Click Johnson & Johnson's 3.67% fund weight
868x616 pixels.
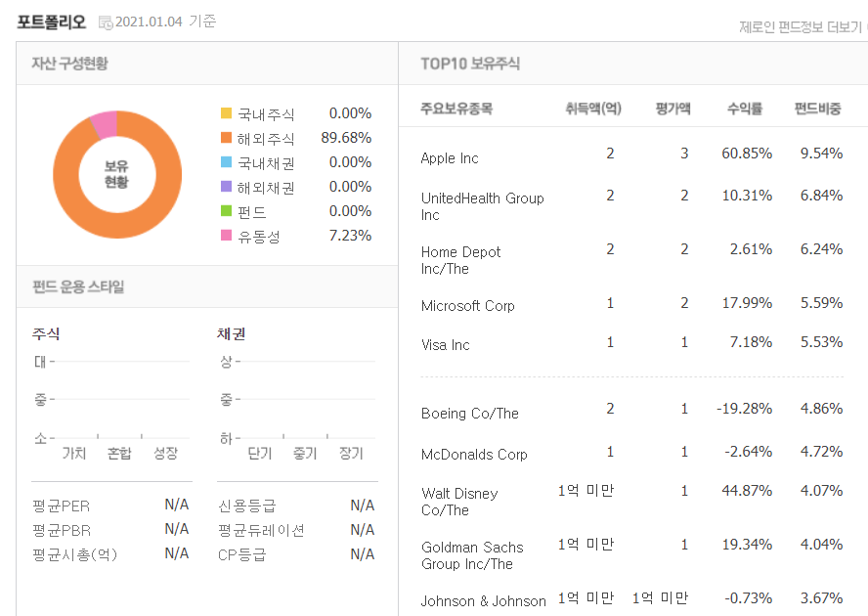[821, 598]
